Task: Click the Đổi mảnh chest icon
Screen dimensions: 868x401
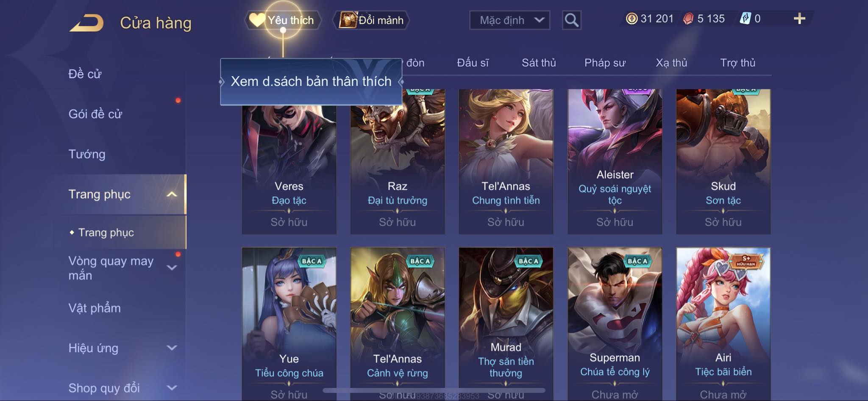Action: pos(348,20)
